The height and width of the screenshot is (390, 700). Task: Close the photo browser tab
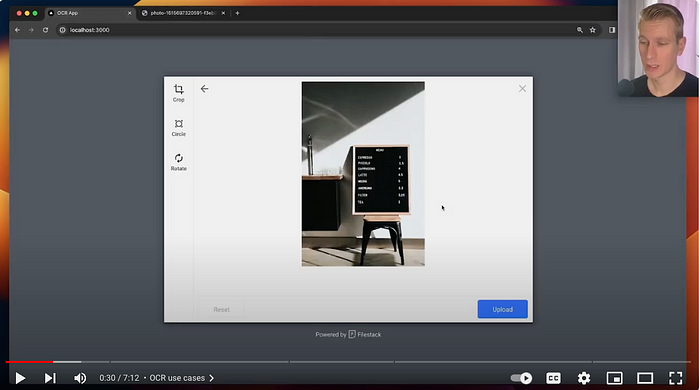point(223,13)
